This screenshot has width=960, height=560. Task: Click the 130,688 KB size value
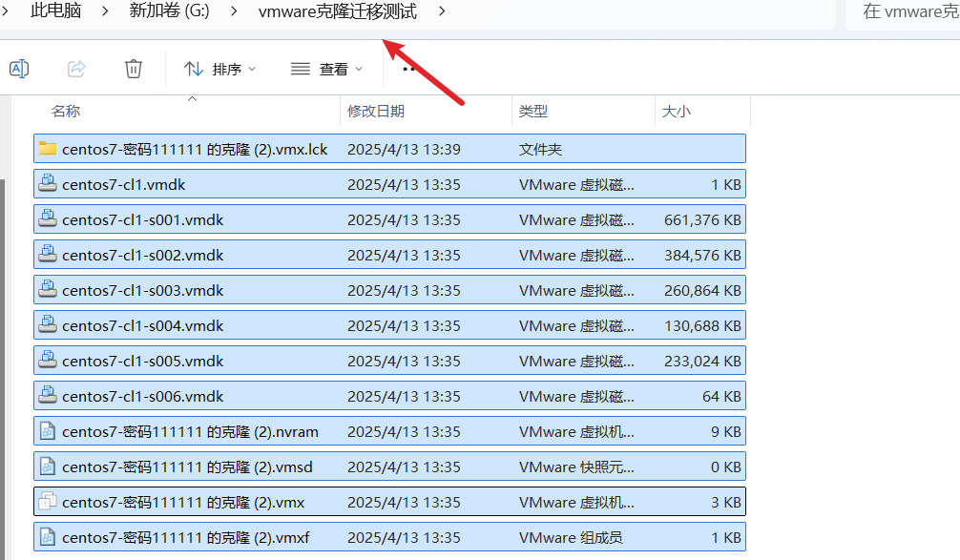pos(702,325)
